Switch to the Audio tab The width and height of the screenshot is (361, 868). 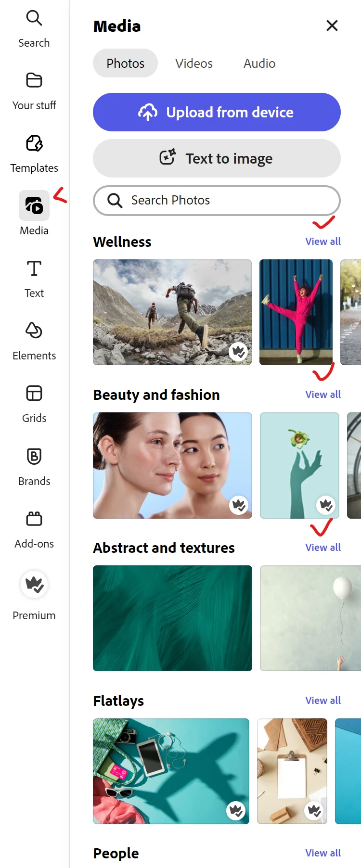point(259,63)
